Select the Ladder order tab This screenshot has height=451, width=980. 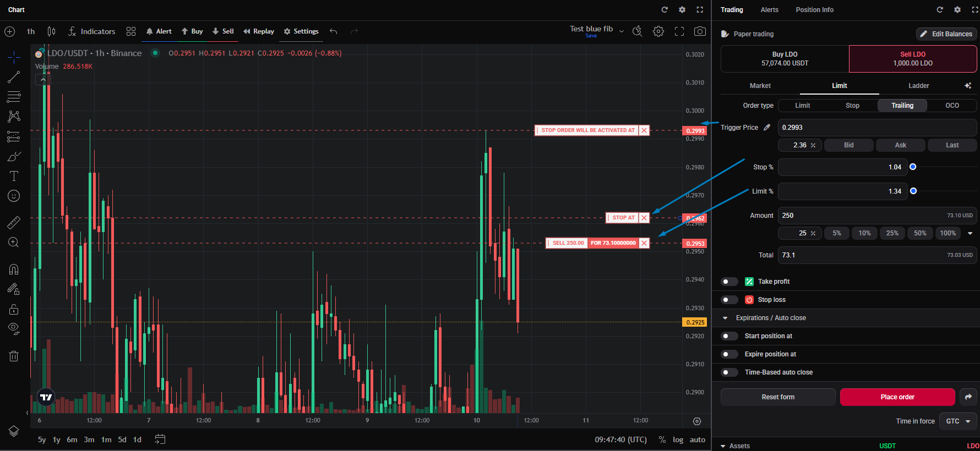[918, 86]
